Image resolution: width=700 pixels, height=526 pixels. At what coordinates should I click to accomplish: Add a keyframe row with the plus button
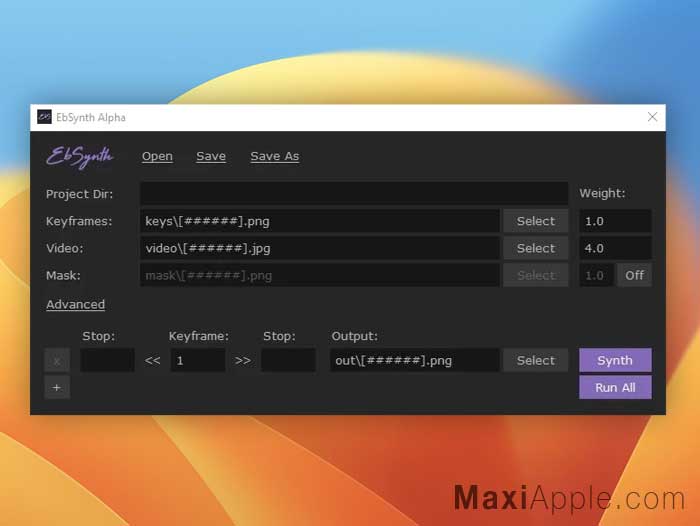pyautogui.click(x=57, y=388)
